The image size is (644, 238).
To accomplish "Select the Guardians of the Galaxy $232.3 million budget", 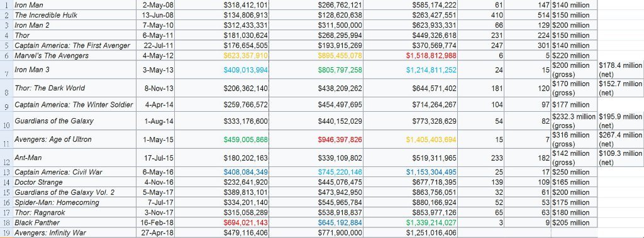I will 575,121.
